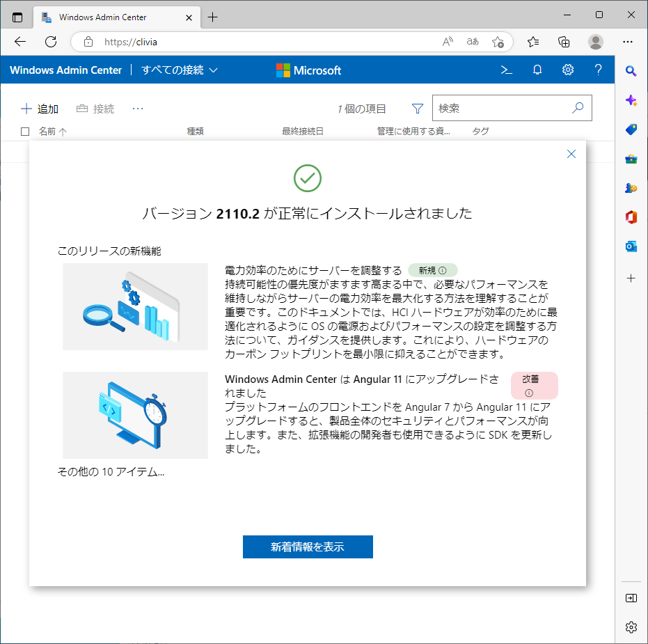Screen dimensions: 648x644
Task: Open the Tools briefcase icon in sidebar
Action: tap(631, 159)
